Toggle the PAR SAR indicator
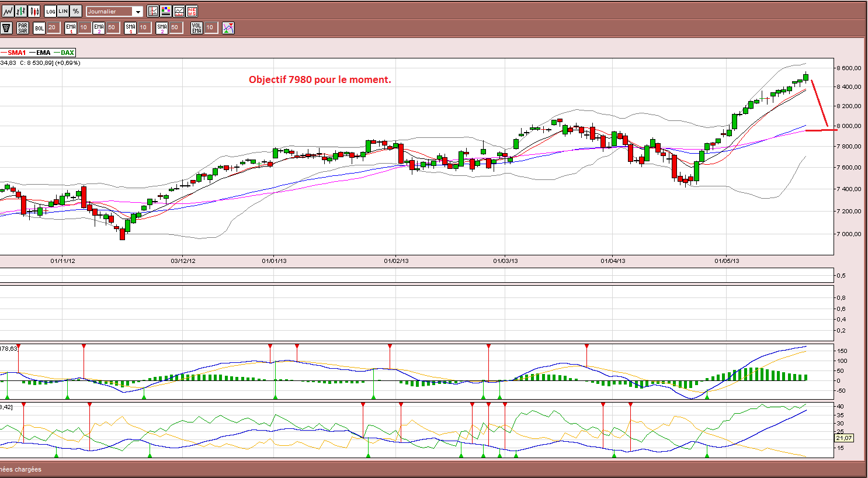Image resolution: width=868 pixels, height=478 pixels. point(23,27)
